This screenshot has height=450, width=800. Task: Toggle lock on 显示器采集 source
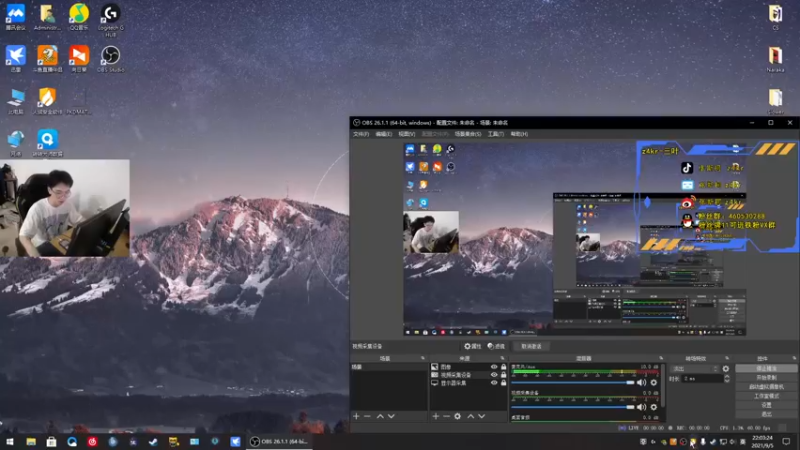[504, 383]
